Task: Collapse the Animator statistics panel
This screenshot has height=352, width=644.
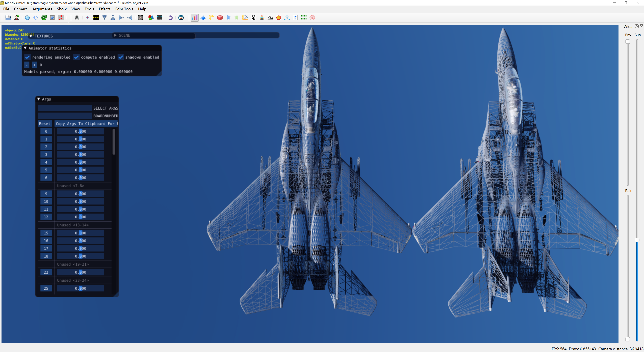Action: pos(25,48)
